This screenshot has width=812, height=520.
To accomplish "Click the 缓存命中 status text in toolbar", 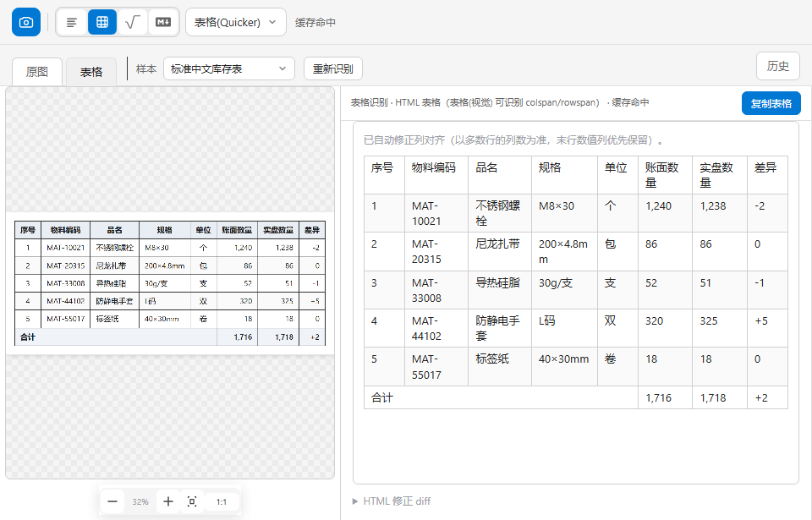I will tap(315, 22).
